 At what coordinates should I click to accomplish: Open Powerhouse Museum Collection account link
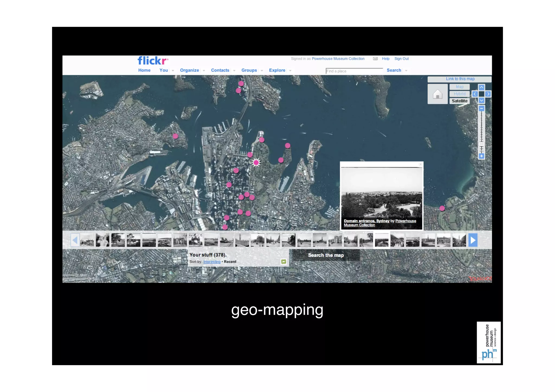[338, 59]
